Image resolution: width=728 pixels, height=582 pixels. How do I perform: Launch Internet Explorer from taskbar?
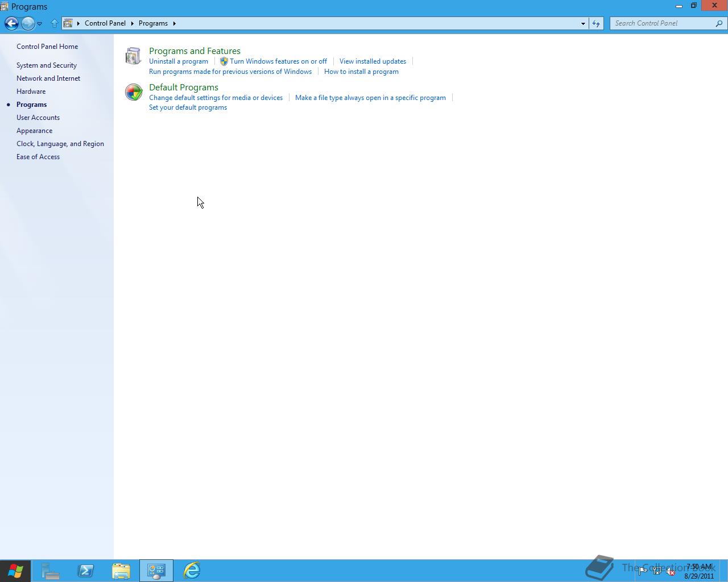(x=192, y=571)
